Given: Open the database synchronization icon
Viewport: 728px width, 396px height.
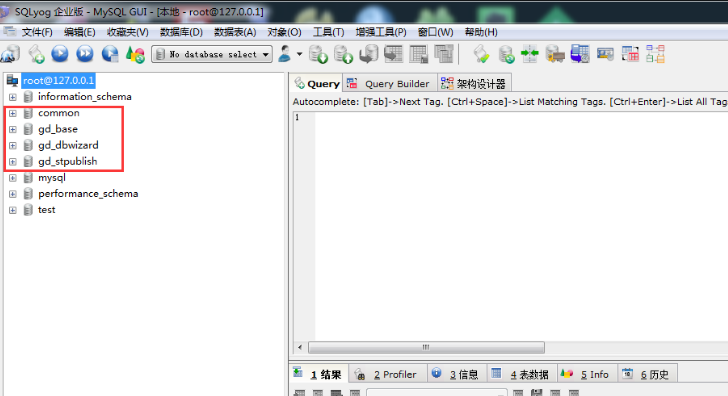Looking at the screenshot, I should coord(506,54).
